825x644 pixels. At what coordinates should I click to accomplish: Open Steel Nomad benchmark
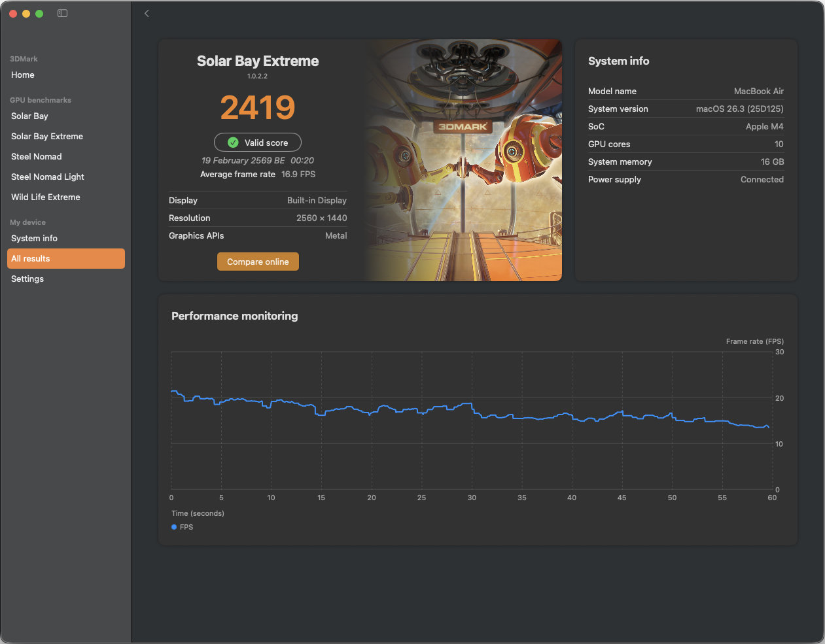pos(37,157)
